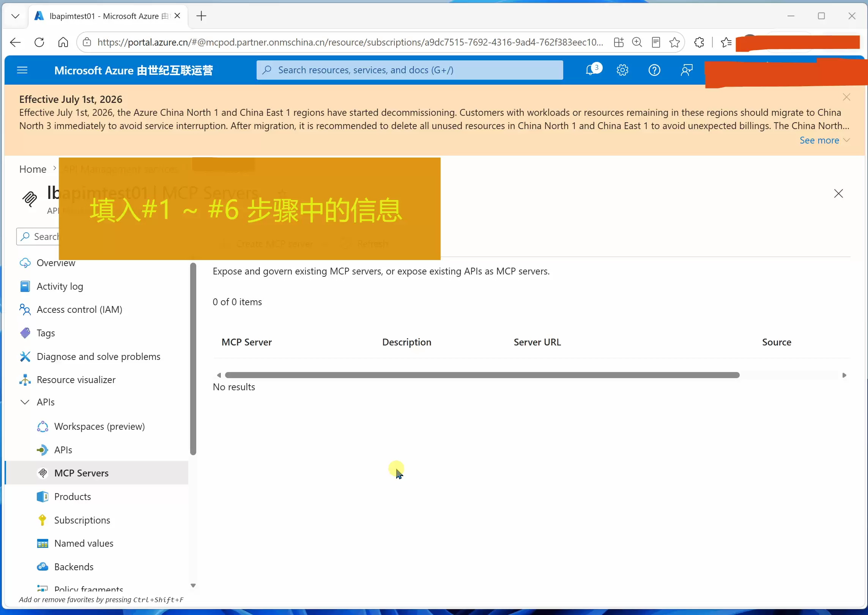Open the tab search dropdown arrow
This screenshot has width=868, height=615.
click(15, 16)
